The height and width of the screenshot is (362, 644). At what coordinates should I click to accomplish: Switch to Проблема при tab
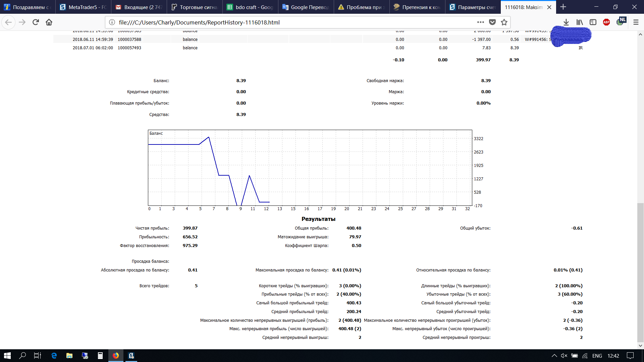tap(362, 7)
